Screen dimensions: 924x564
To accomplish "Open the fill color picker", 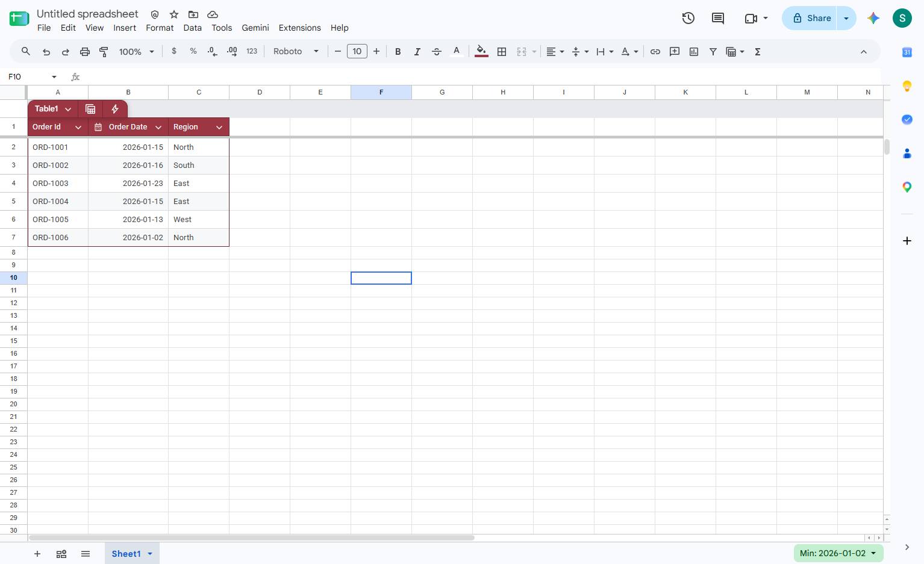I will 481,52.
